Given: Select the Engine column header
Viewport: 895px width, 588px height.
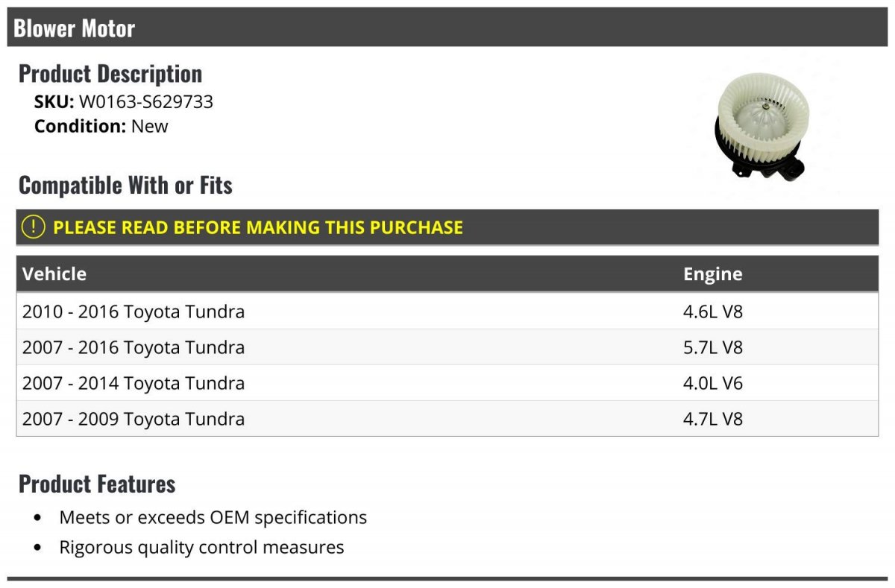Looking at the screenshot, I should pos(713,274).
